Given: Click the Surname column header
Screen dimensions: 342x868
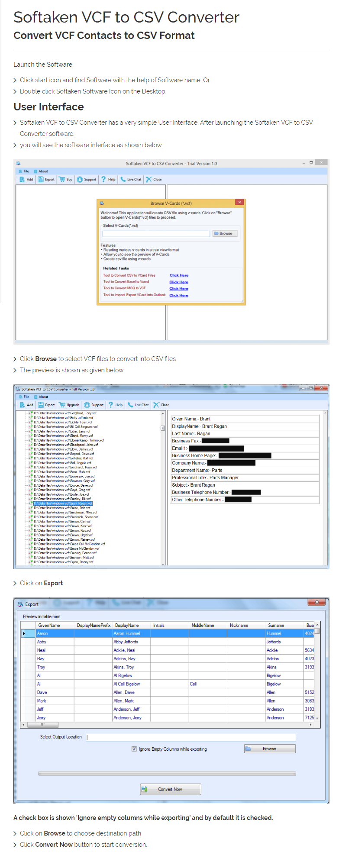Looking at the screenshot, I should click(284, 626).
